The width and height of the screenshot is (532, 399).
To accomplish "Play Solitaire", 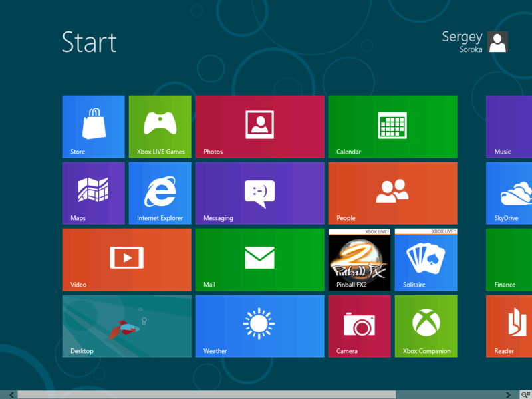I will point(426,259).
